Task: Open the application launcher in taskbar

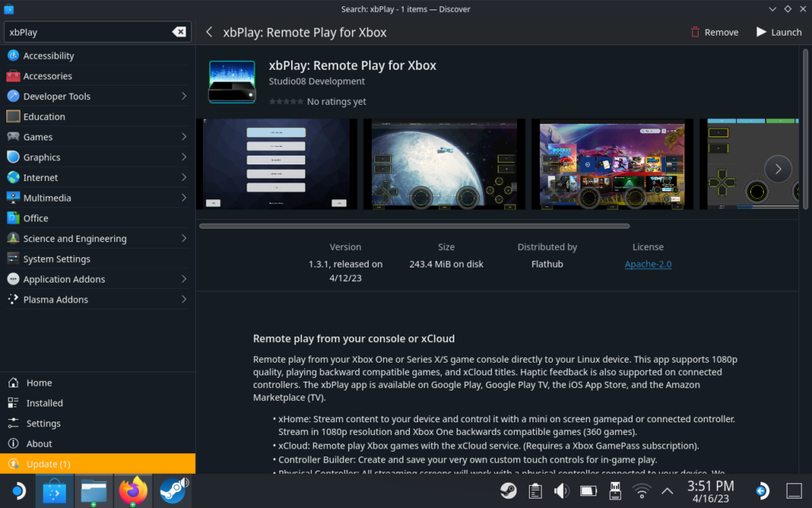Action: (x=18, y=491)
